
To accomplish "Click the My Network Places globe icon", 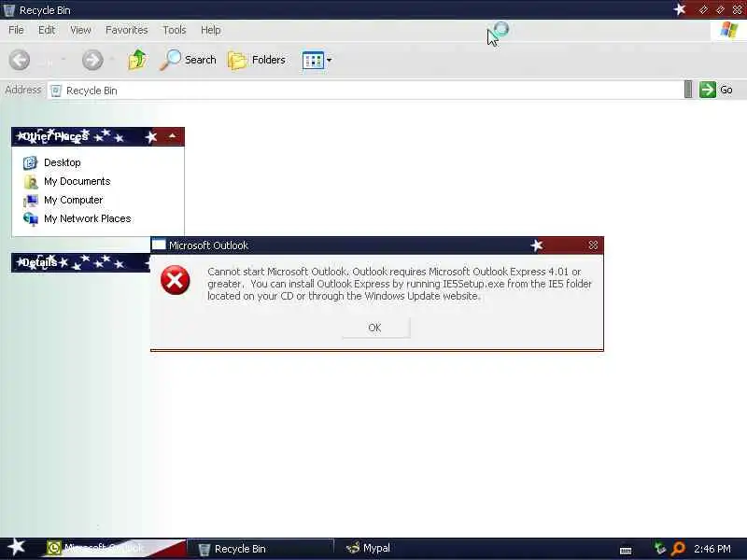I will click(x=31, y=219).
